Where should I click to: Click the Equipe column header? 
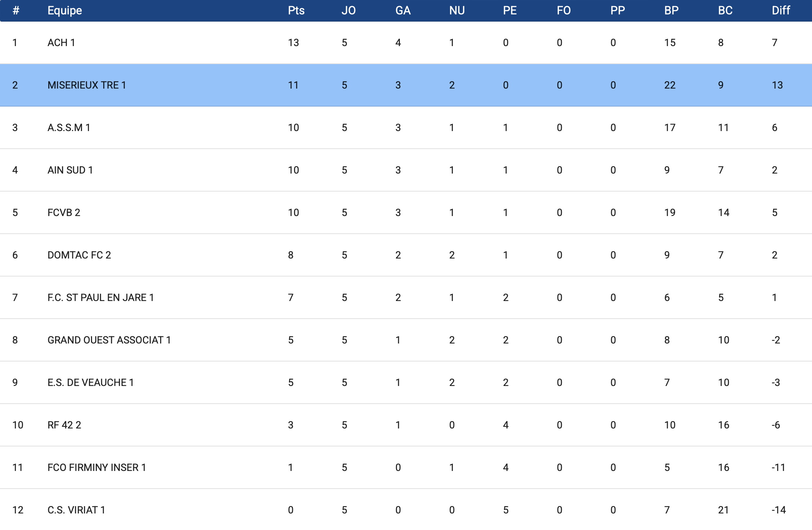point(65,10)
